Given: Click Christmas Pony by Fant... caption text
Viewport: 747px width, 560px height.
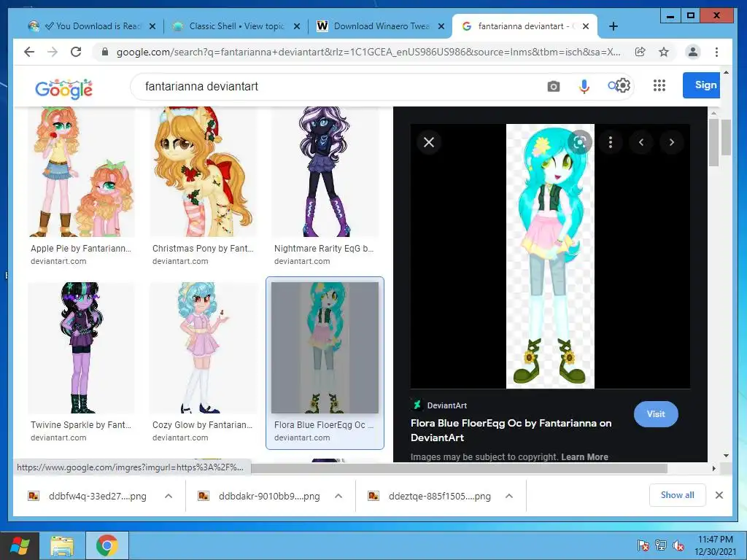Looking at the screenshot, I should tap(203, 249).
